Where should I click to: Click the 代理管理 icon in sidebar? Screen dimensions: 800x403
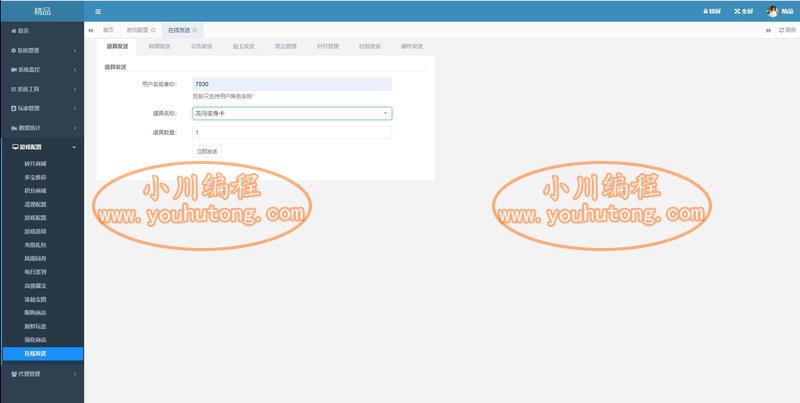pos(14,374)
